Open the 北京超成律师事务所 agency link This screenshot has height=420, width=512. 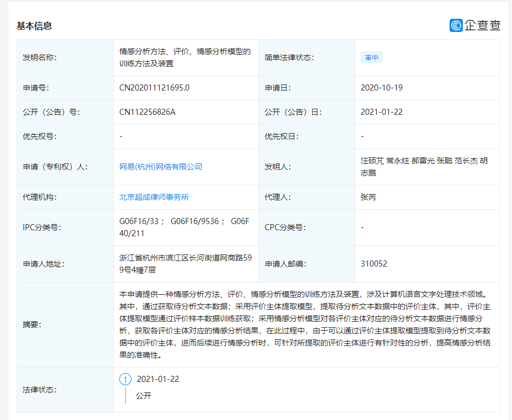tap(154, 197)
